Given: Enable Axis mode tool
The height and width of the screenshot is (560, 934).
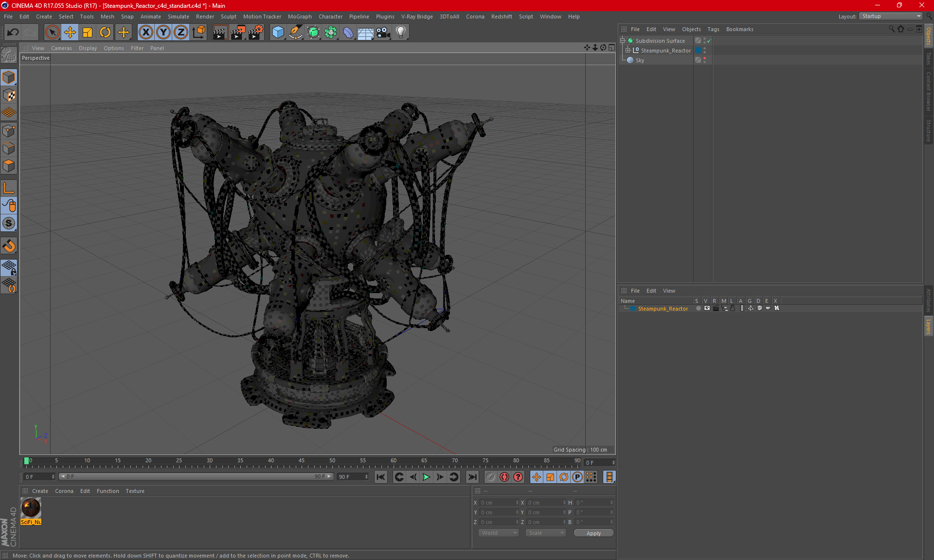Looking at the screenshot, I should [x=9, y=188].
